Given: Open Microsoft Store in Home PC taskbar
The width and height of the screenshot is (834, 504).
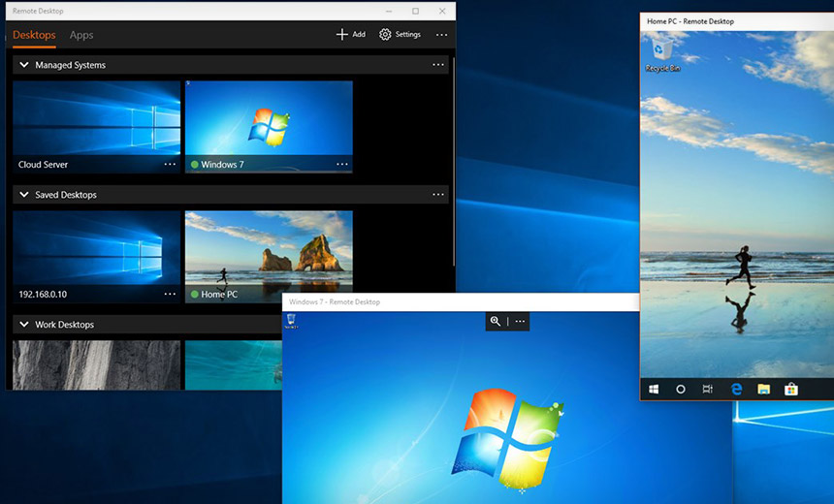Looking at the screenshot, I should coord(791,390).
